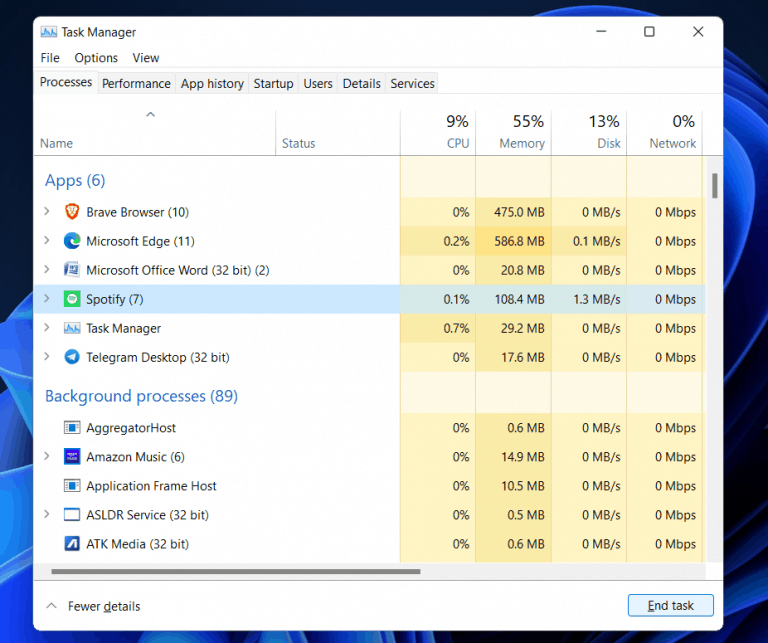Screen dimensions: 768x643
Task: Click the Telegram Desktop icon
Action: click(x=72, y=357)
